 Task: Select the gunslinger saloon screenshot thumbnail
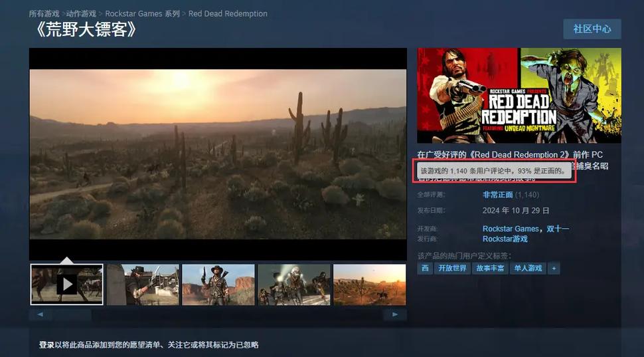click(x=143, y=285)
